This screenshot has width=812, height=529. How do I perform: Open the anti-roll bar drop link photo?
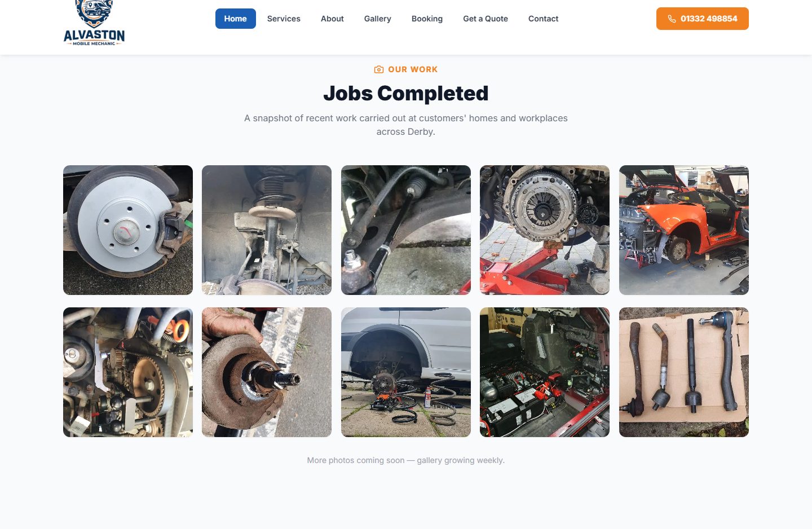click(x=406, y=230)
